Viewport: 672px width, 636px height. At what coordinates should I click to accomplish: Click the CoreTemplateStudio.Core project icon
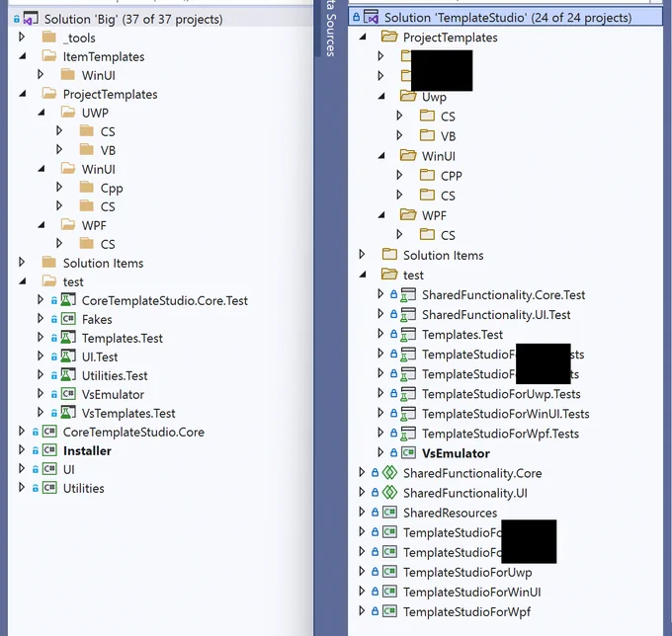(49, 432)
